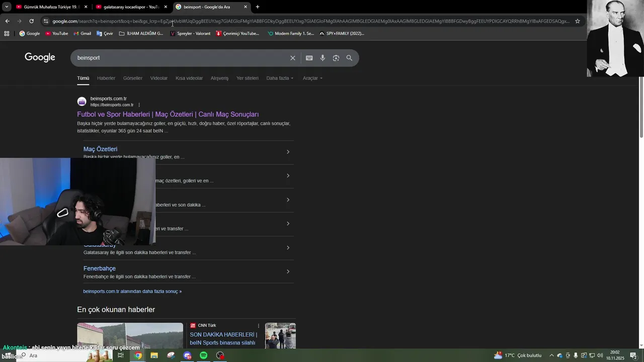Click the Chrome address bar URL
The height and width of the screenshot is (362, 644).
[311, 21]
